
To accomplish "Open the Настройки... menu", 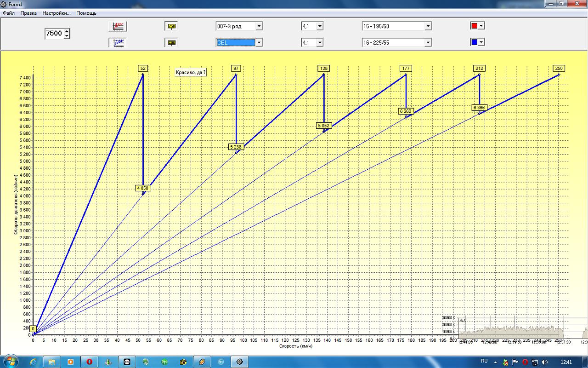I will 57,13.
